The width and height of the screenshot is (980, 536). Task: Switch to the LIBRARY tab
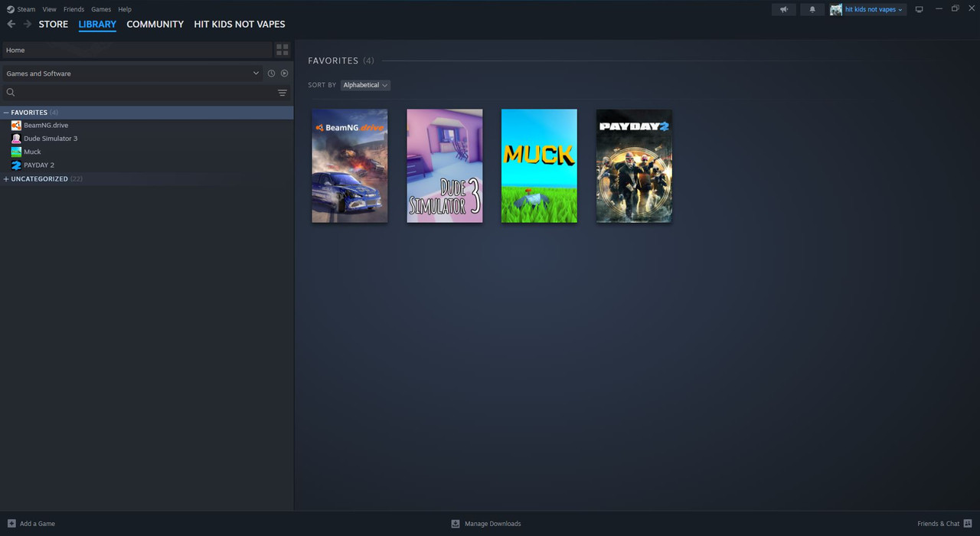97,25
